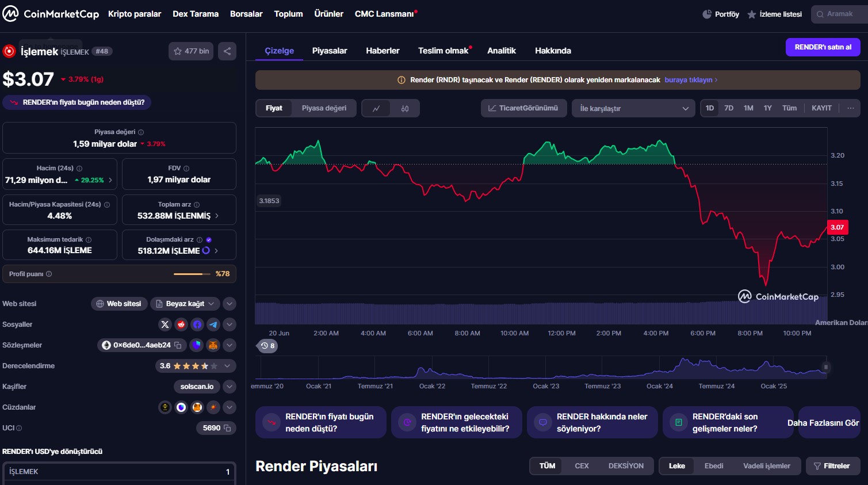The image size is (868, 485).
Task: Select the Piyasa değeri chart toggle
Action: (x=324, y=108)
